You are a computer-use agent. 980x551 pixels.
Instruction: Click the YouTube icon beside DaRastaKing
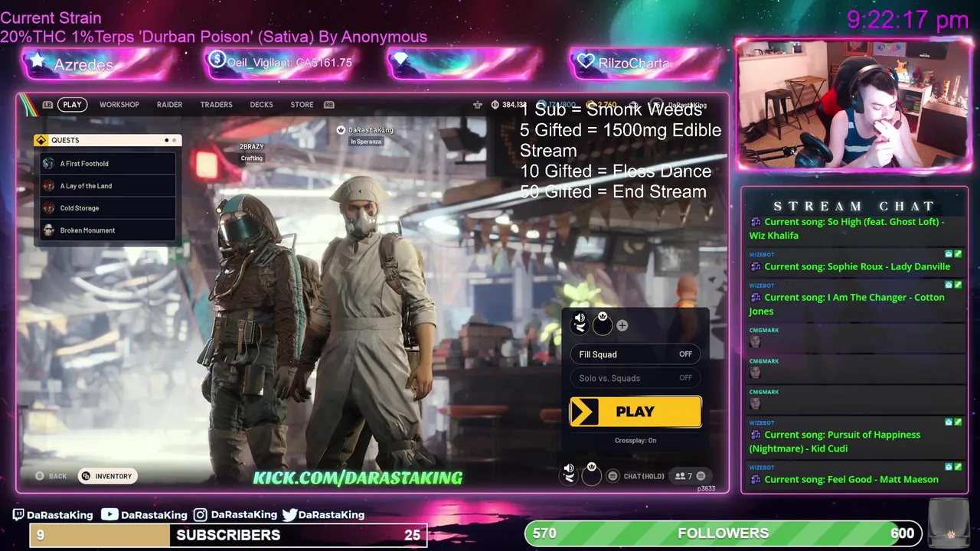[x=109, y=515]
